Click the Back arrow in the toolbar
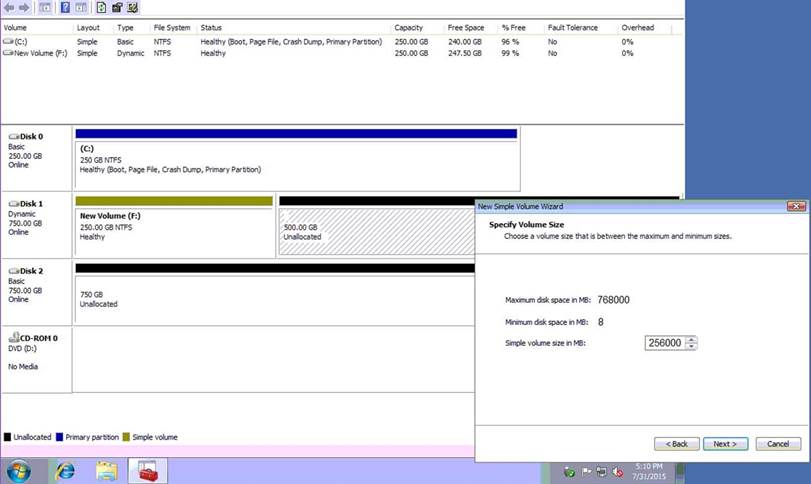Screen dimensions: 811x484 point(9,7)
